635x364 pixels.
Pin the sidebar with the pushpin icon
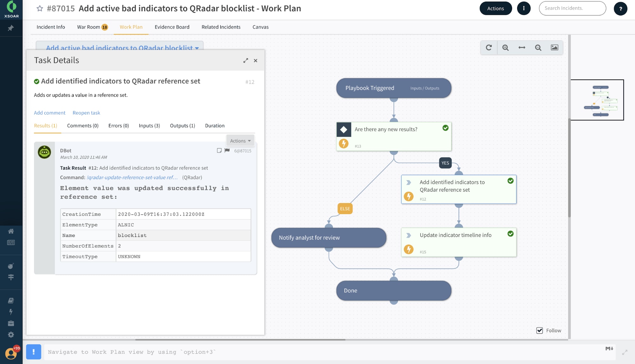click(11, 28)
